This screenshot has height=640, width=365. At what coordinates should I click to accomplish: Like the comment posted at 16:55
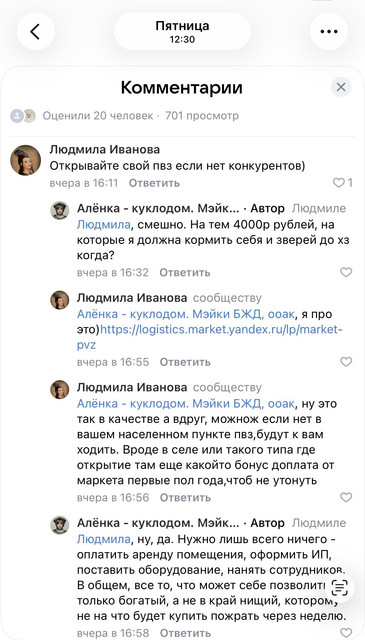tap(346, 362)
